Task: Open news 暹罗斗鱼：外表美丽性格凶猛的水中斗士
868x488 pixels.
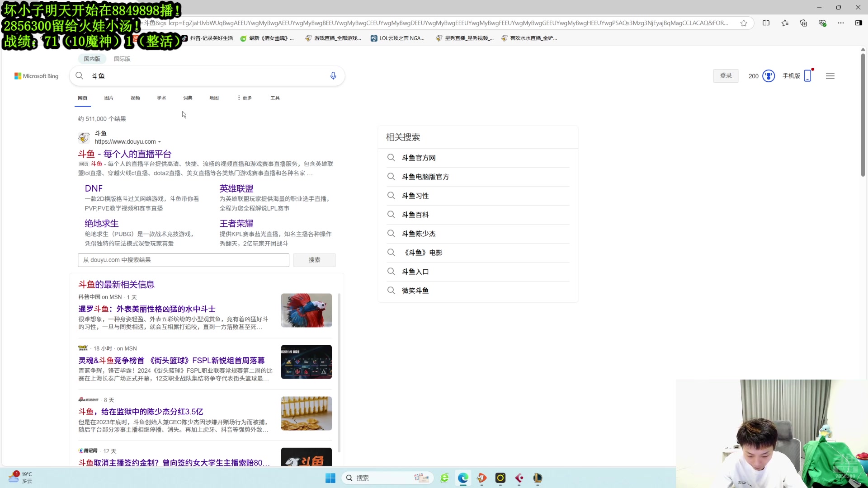Action: pos(147,309)
